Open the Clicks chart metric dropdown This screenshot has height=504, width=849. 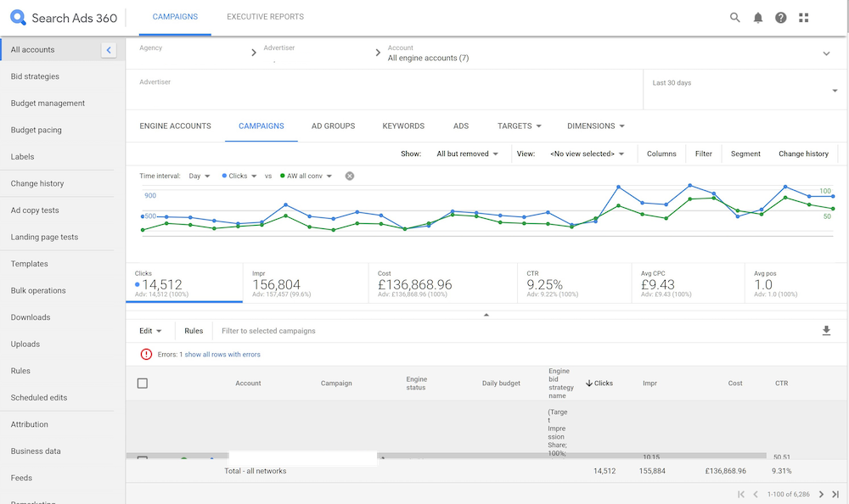[x=239, y=176]
